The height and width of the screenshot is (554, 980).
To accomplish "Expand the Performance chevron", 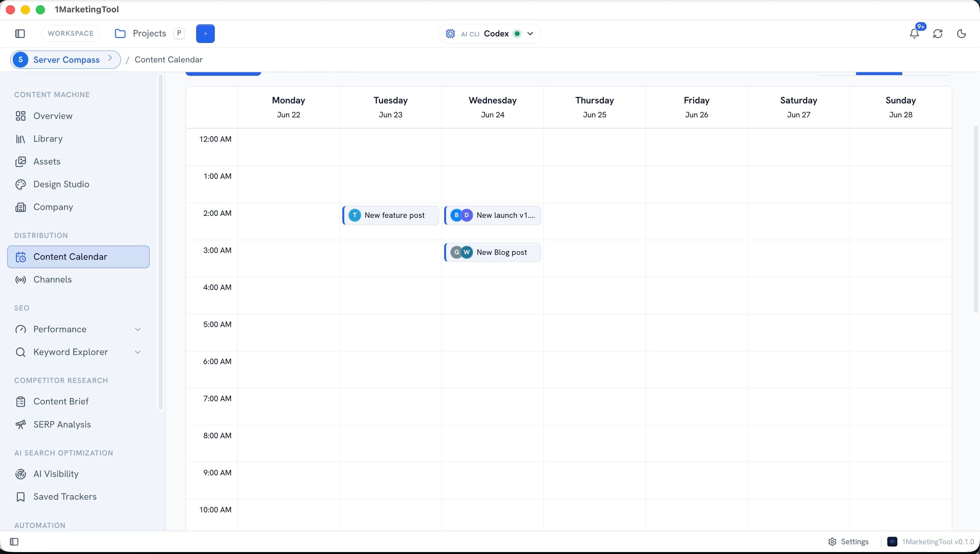I will pyautogui.click(x=138, y=330).
